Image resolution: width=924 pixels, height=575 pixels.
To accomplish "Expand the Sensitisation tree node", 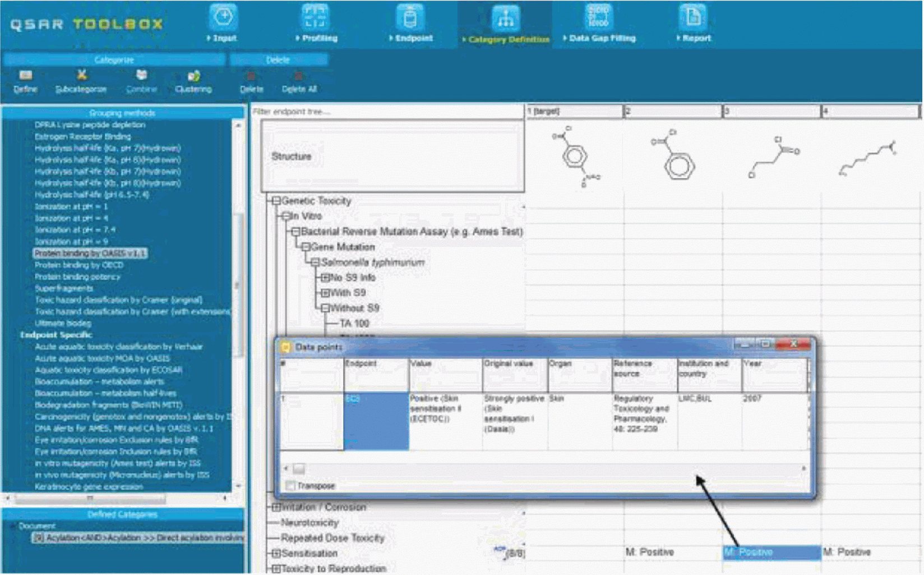I will coord(276,553).
